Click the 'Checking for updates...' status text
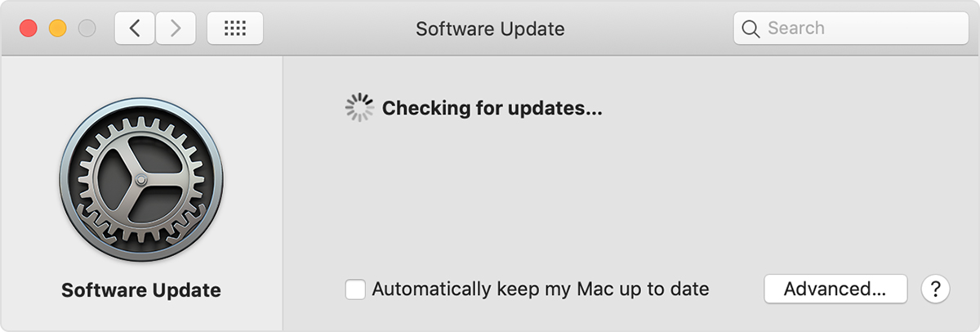This screenshot has width=980, height=332. 492,108
